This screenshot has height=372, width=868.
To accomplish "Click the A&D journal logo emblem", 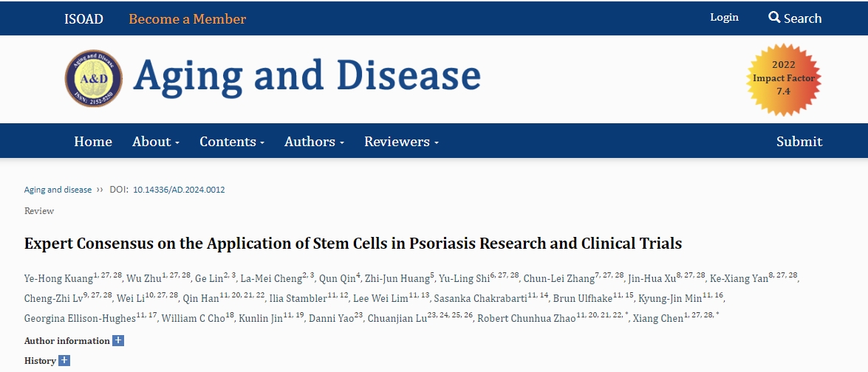I will pos(93,78).
